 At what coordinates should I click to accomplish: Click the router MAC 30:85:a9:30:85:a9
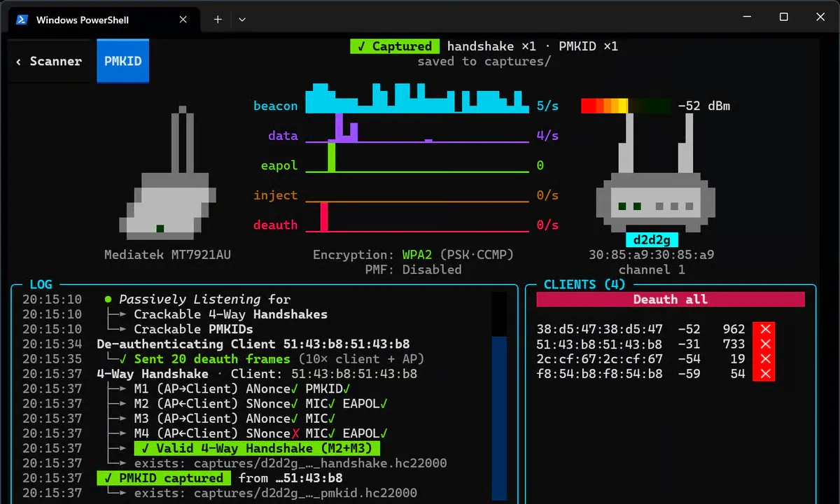click(x=652, y=255)
